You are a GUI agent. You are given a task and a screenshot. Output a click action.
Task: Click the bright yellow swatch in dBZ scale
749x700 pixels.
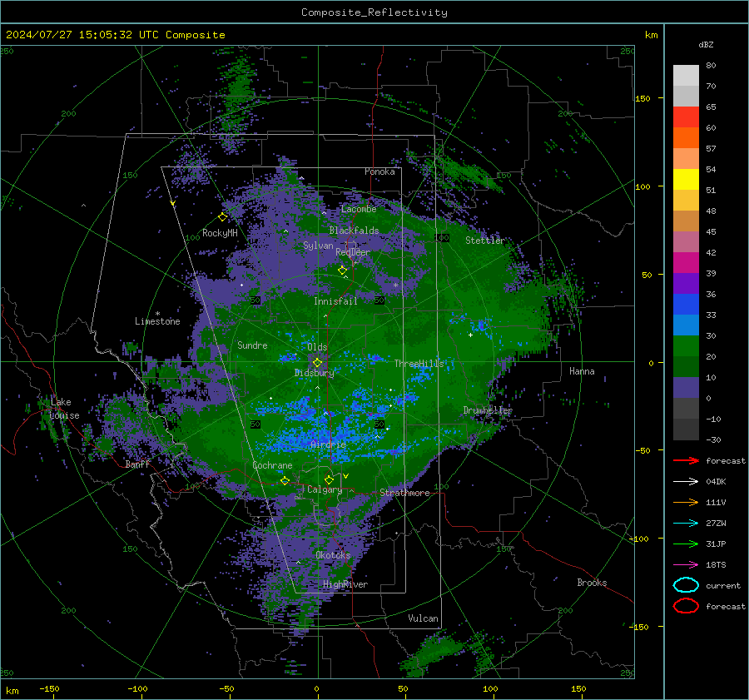pos(686,179)
